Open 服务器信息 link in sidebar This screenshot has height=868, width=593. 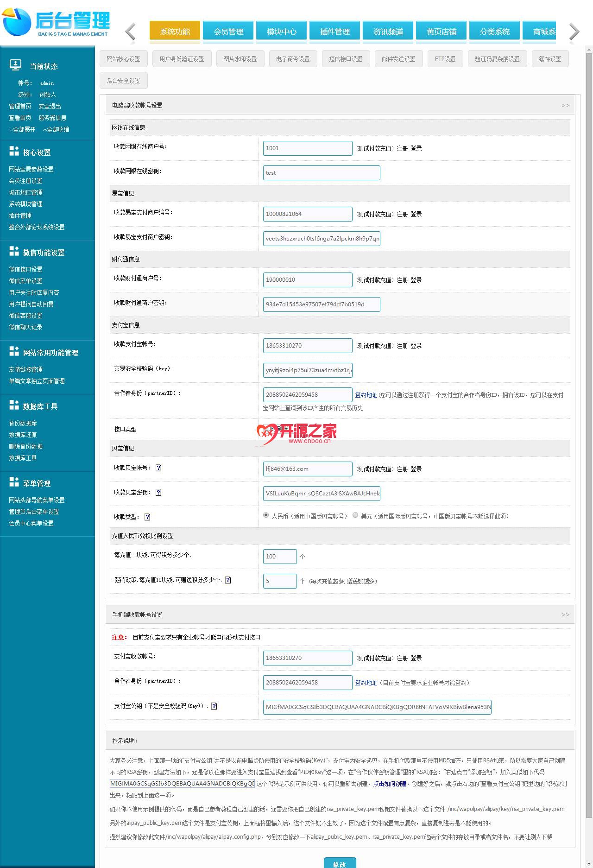[x=53, y=118]
